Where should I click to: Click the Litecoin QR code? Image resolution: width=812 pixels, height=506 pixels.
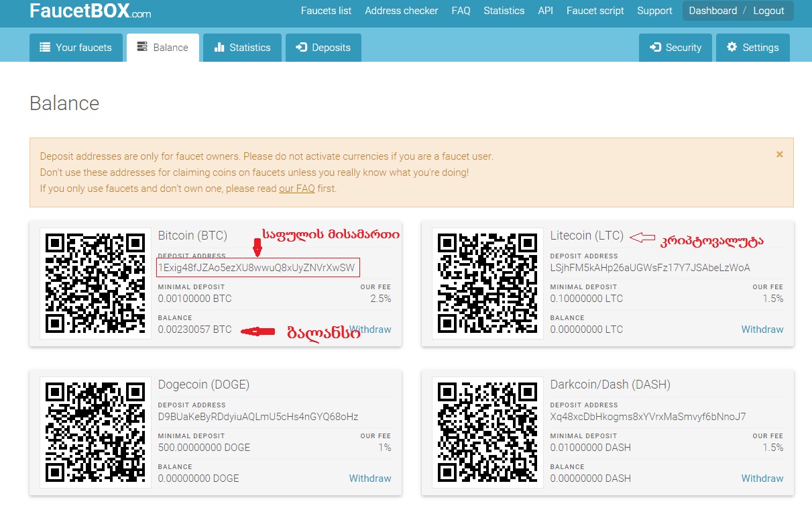(488, 283)
